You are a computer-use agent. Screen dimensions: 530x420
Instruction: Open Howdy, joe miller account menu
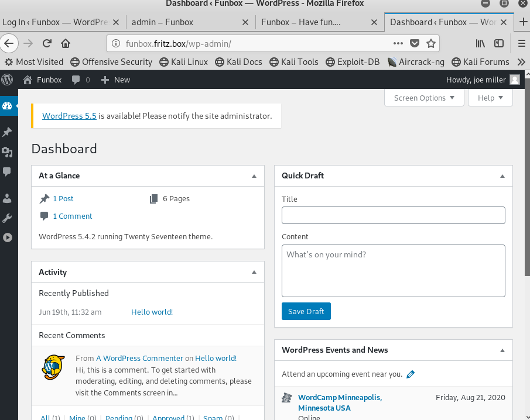tap(483, 80)
